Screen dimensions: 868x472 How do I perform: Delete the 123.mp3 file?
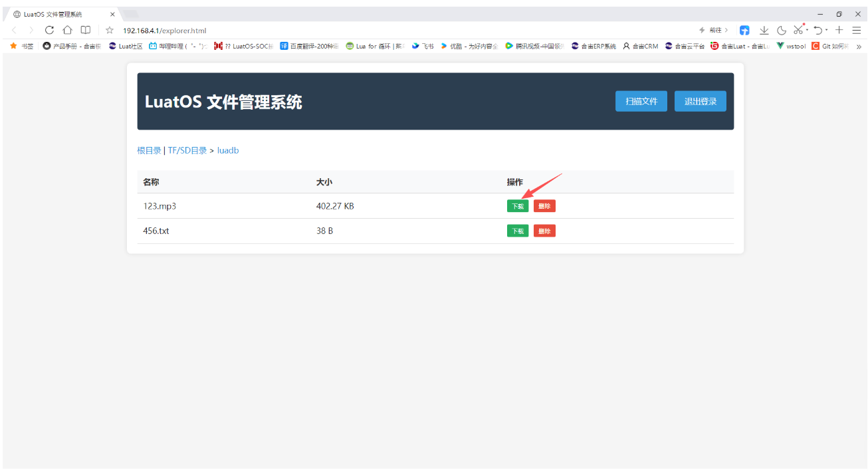[x=544, y=206]
